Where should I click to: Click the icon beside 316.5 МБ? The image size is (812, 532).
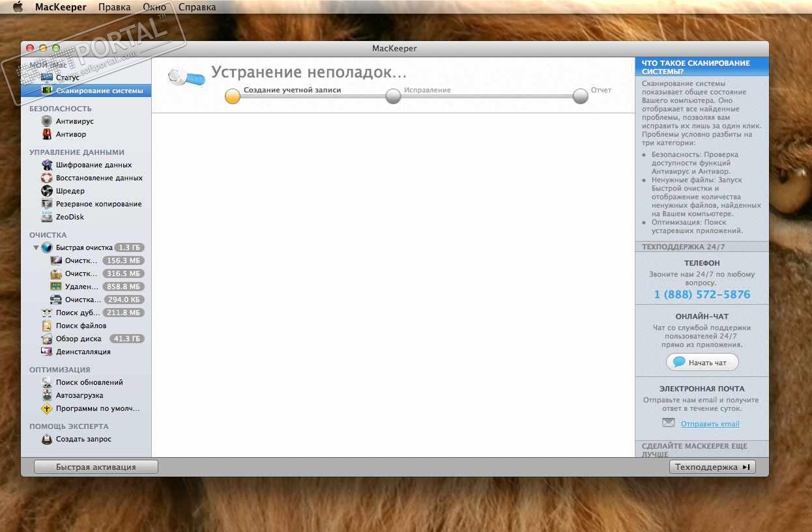[56, 273]
